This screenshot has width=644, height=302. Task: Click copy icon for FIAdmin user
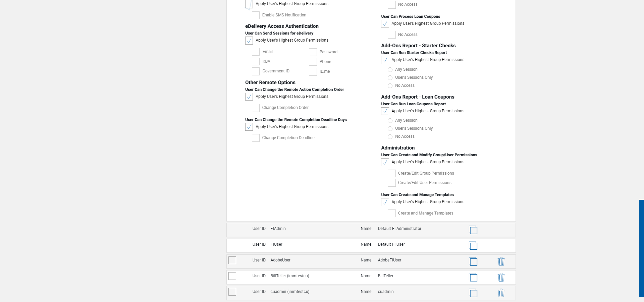pos(473,230)
